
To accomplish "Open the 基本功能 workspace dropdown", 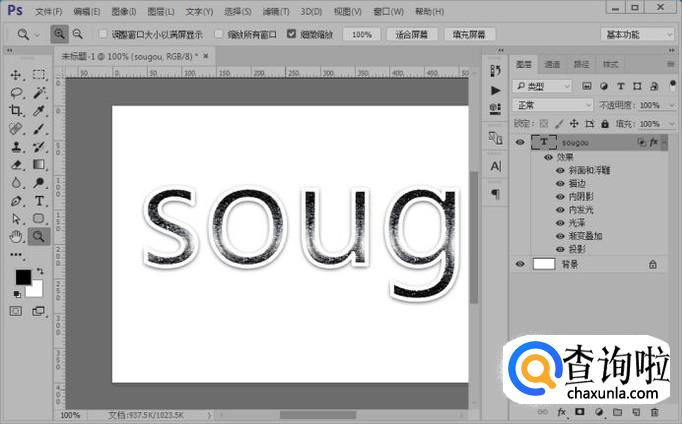I will click(639, 34).
